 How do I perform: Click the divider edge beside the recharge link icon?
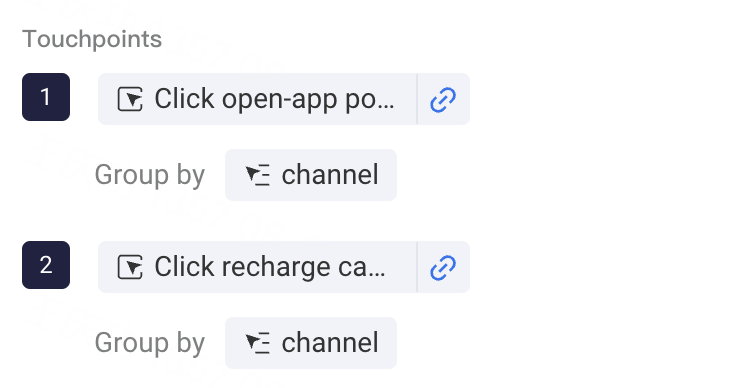coord(417,267)
